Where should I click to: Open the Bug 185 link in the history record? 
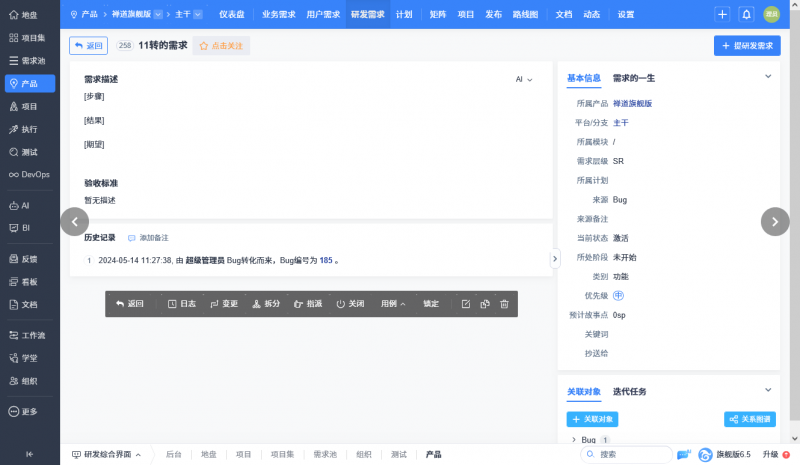pos(326,260)
